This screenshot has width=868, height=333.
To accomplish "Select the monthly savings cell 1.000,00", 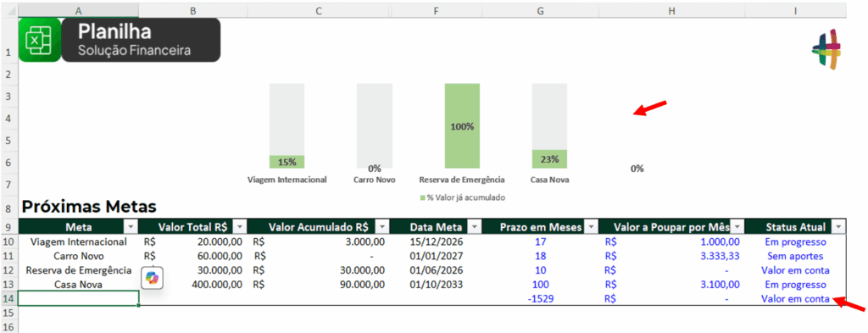I will tap(671, 241).
